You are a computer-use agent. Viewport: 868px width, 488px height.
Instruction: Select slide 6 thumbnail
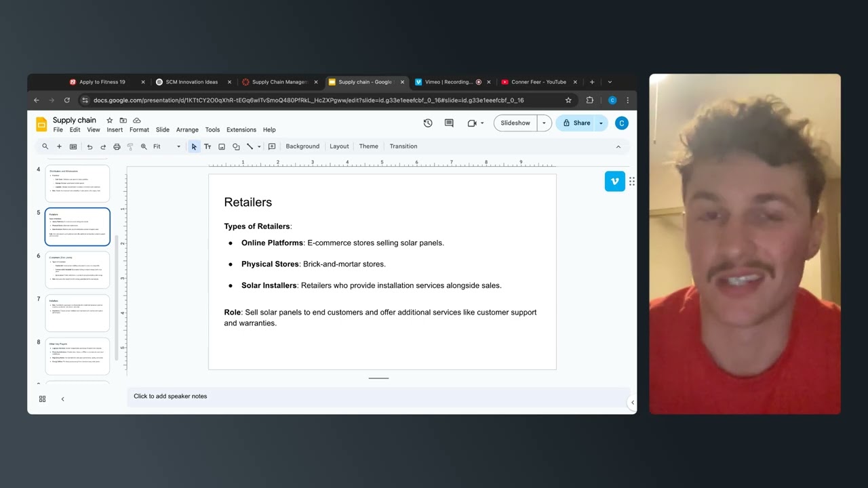click(77, 270)
